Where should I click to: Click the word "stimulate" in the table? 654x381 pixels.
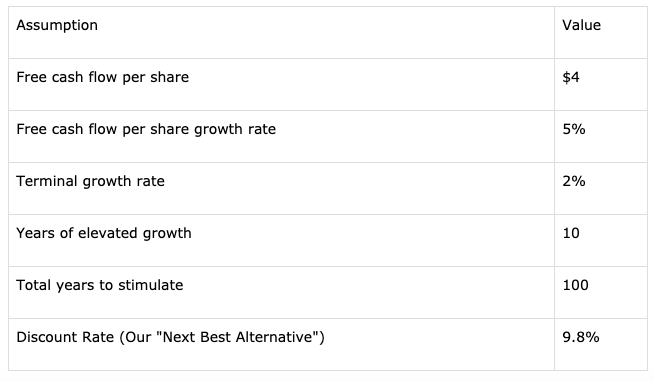pos(151,285)
